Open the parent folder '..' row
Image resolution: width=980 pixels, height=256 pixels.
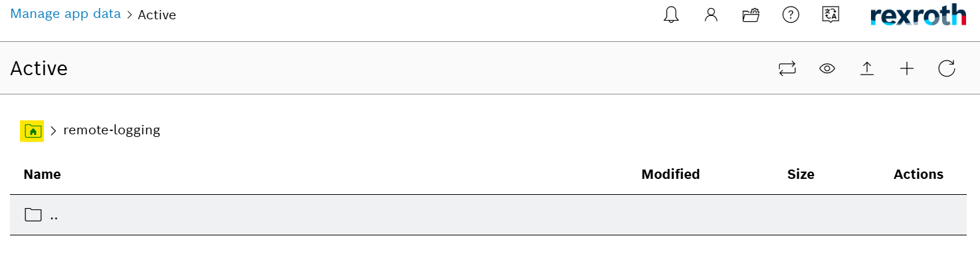coord(488,215)
